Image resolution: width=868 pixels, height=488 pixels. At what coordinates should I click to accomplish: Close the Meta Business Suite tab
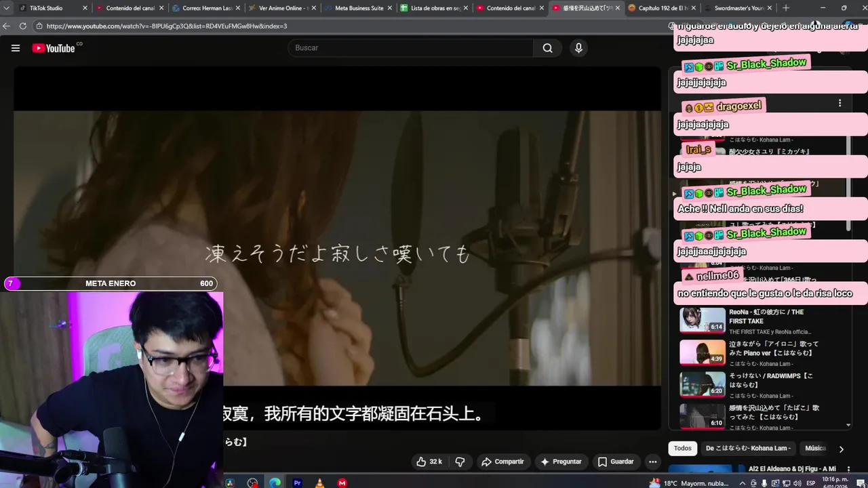click(x=389, y=8)
